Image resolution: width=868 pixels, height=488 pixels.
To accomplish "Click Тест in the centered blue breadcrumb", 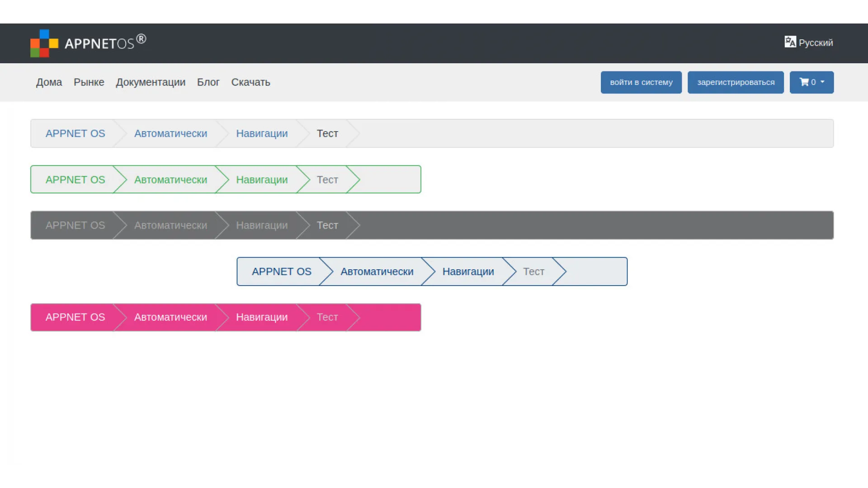I will pos(534,272).
